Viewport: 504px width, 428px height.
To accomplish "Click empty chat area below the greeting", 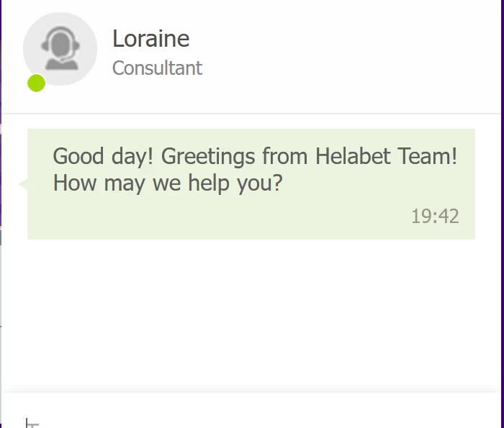I will tap(251, 314).
